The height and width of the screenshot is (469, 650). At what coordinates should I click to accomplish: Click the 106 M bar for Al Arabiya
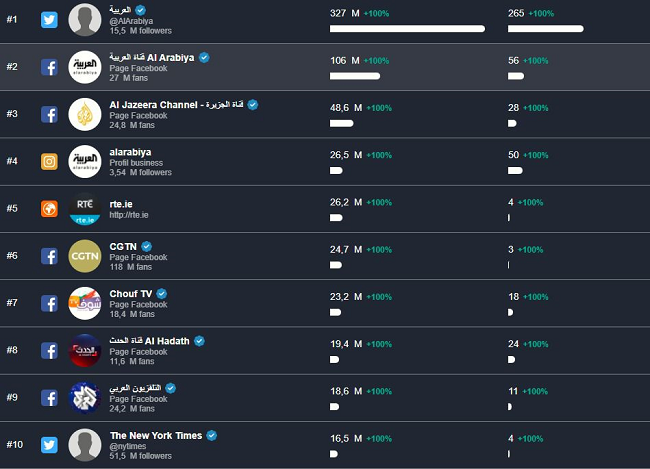[355, 76]
